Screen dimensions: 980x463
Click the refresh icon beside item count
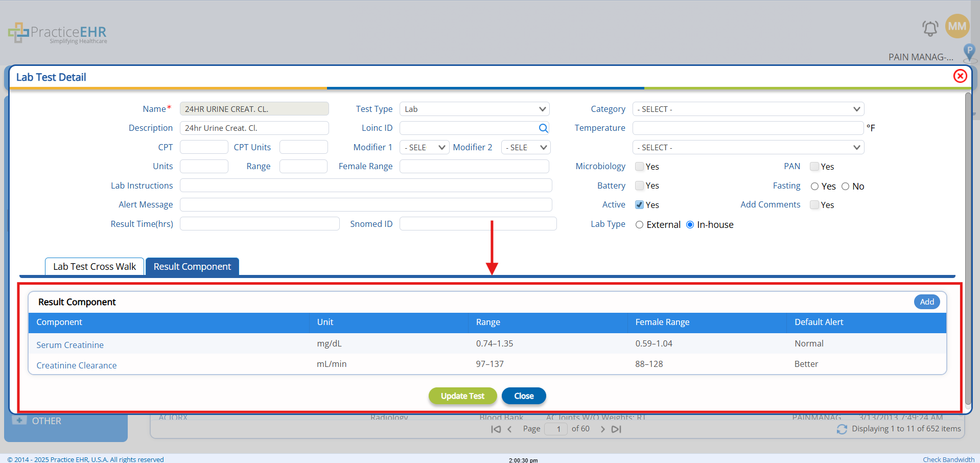[842, 429]
